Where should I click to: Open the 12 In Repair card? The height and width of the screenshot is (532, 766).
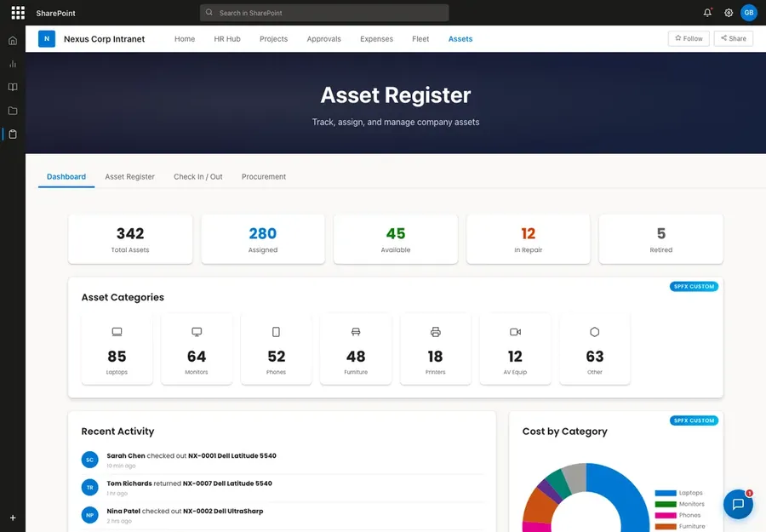[528, 239]
